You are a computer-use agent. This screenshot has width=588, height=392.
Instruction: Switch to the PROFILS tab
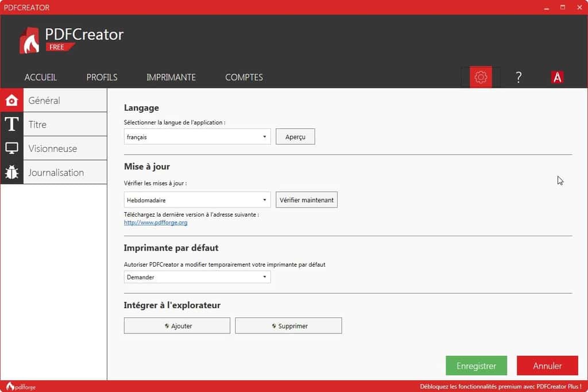102,77
